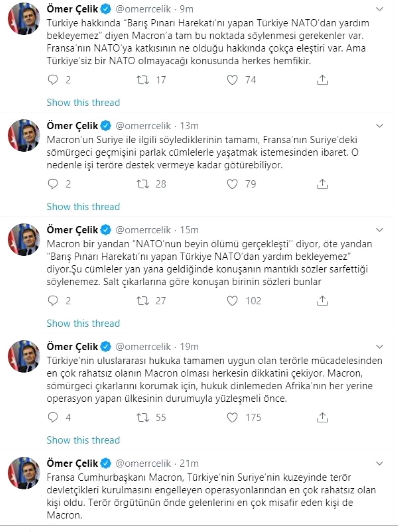Open Ömer Çelik's avatar on the 21m tweet
The width and height of the screenshot is (398, 532).
click(x=24, y=473)
